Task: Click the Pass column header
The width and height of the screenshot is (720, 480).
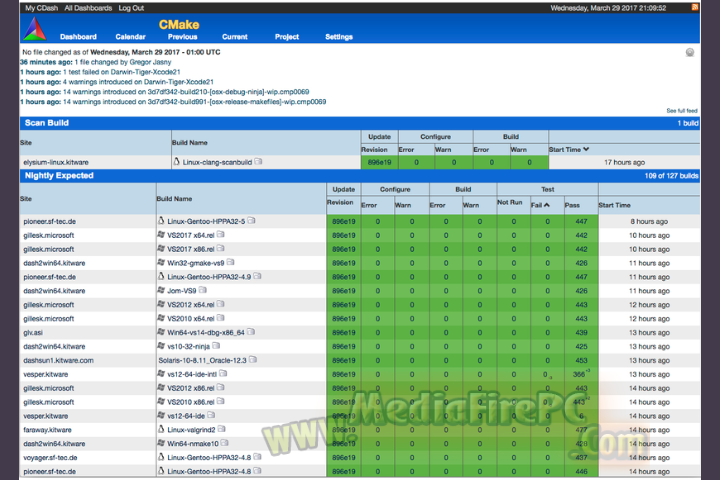Action: tap(572, 205)
